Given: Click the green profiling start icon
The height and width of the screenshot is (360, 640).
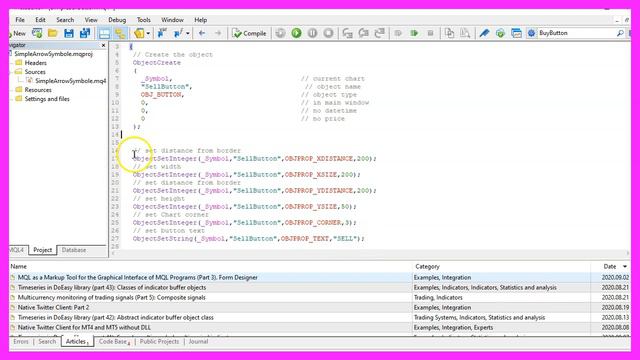Looking at the screenshot, I should click(x=414, y=33).
